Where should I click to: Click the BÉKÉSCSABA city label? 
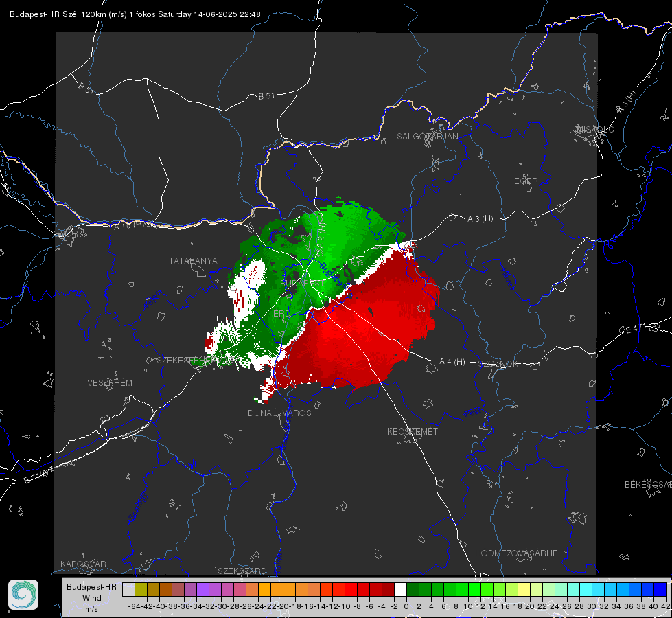point(648,485)
